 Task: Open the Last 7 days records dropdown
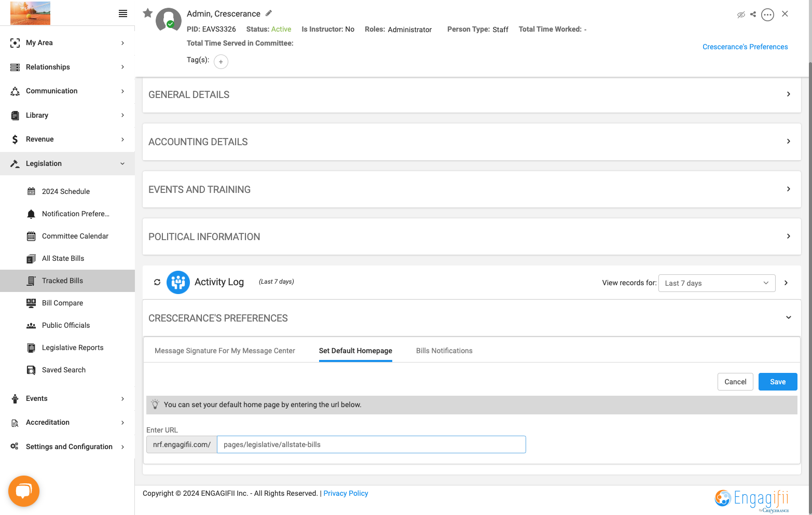[717, 283]
